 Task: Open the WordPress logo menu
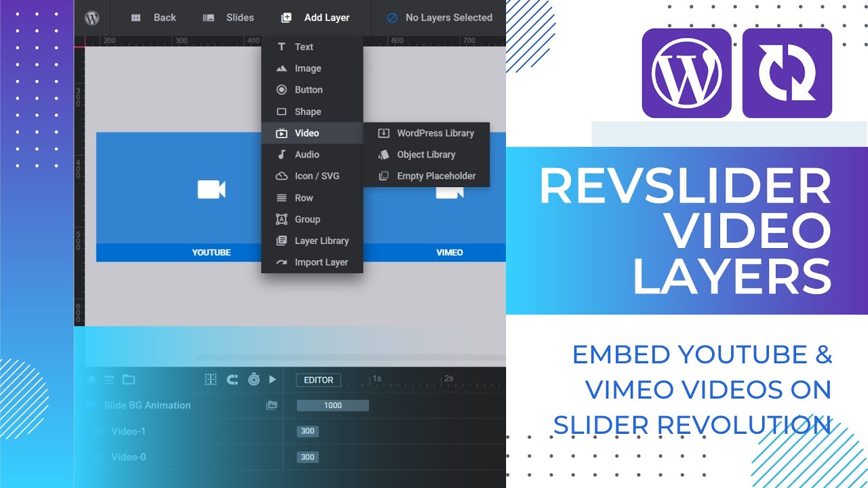92,18
